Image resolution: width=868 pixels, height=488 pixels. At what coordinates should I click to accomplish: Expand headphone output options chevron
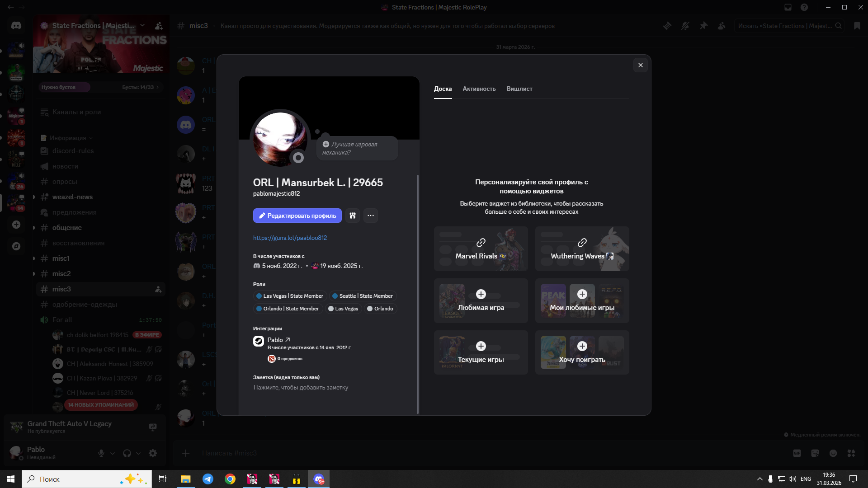tap(138, 453)
